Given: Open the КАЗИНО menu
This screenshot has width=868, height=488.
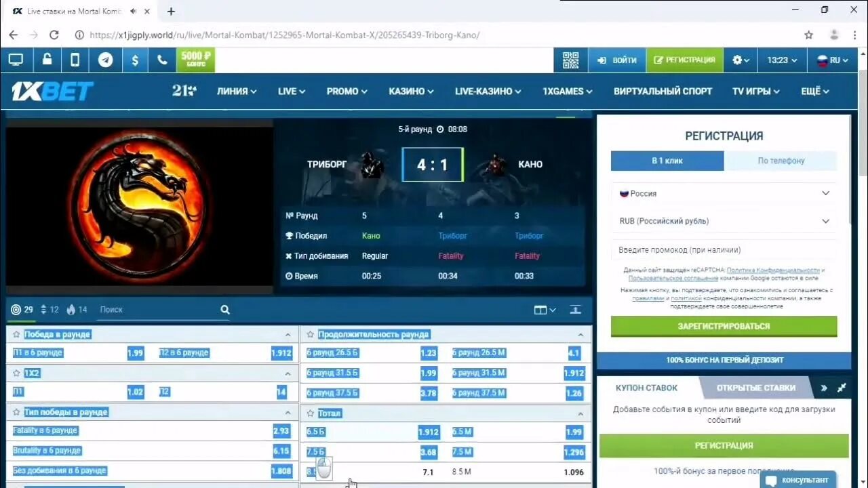Looking at the screenshot, I should (411, 91).
